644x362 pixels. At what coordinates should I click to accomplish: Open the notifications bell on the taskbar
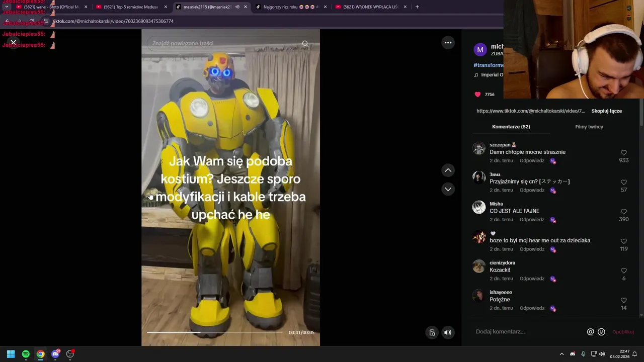[634, 354]
